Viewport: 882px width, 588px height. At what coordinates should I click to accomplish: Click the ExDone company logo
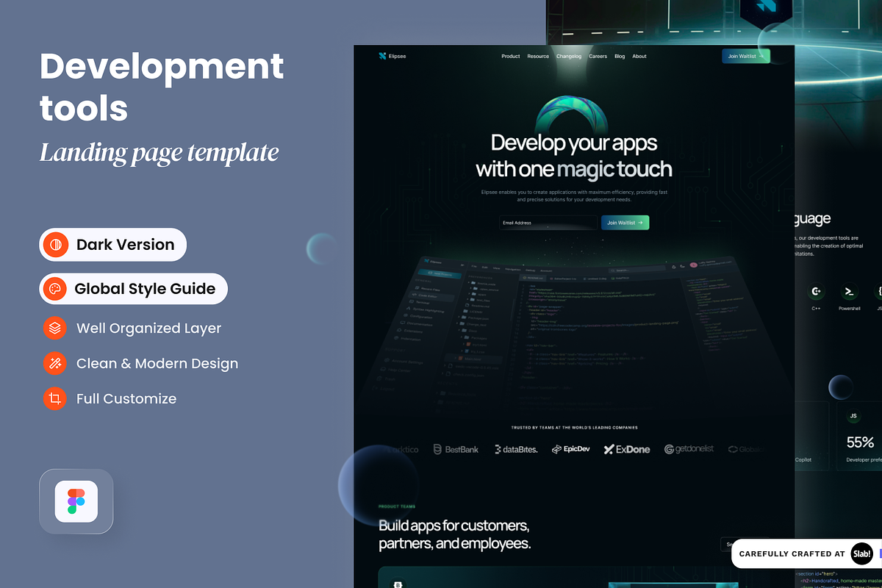pos(627,449)
